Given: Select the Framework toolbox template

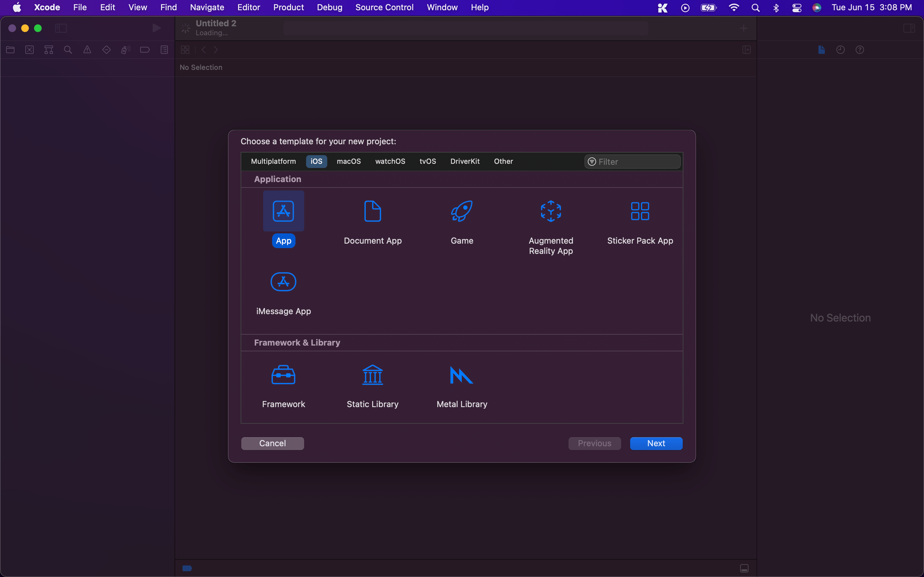Looking at the screenshot, I should [x=283, y=375].
